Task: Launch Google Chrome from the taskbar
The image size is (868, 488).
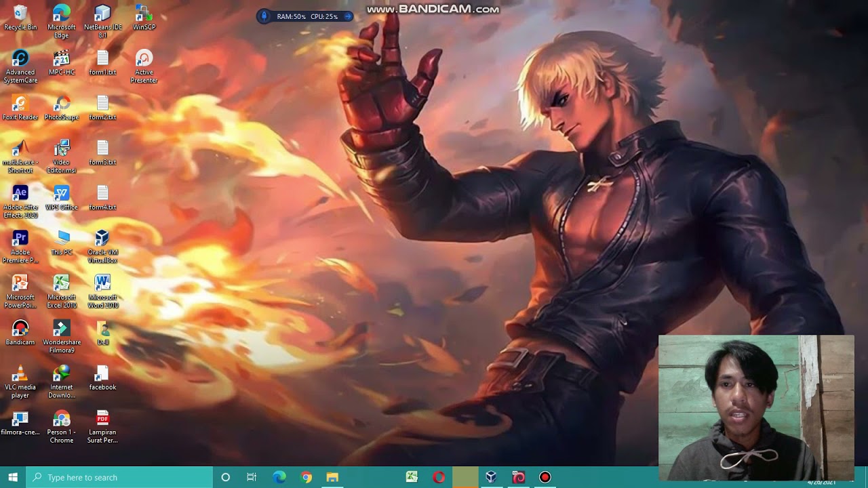Action: click(307, 477)
